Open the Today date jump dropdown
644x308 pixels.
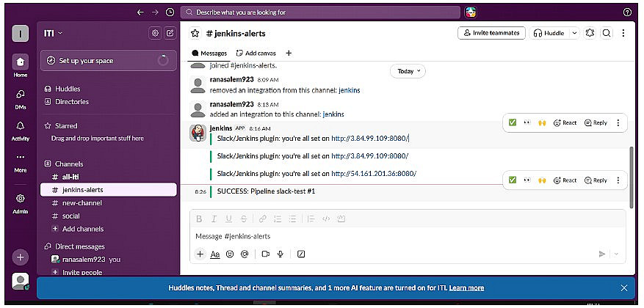pos(408,71)
